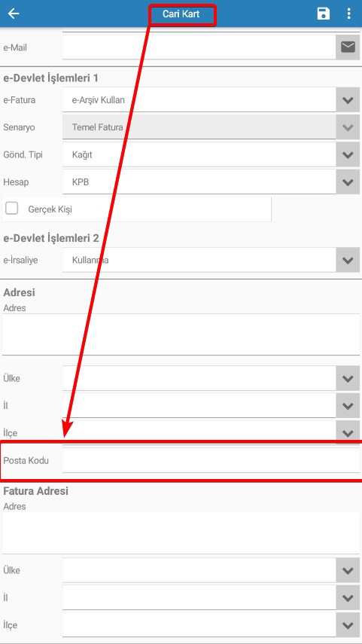Expand Ülke dropdown under Adresi
The image size is (362, 644).
[348, 378]
